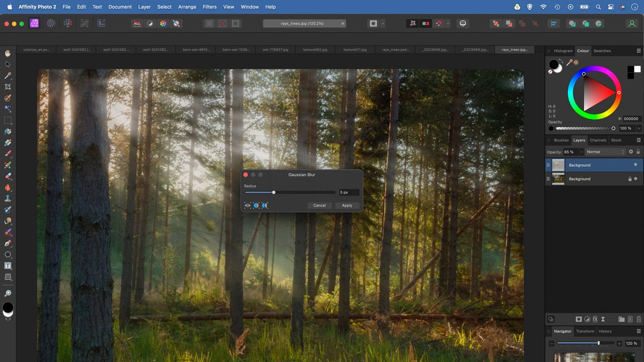The image size is (644, 362).
Task: Click the top Background layer thumbnail
Action: pyautogui.click(x=558, y=165)
